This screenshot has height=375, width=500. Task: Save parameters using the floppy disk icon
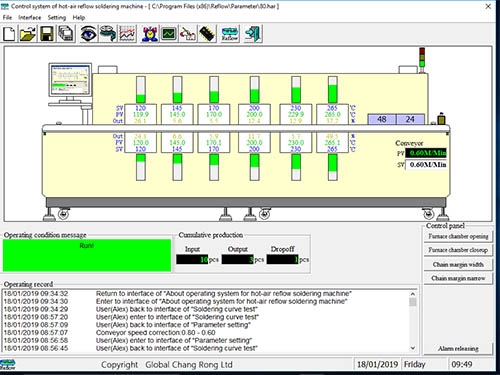(47, 34)
